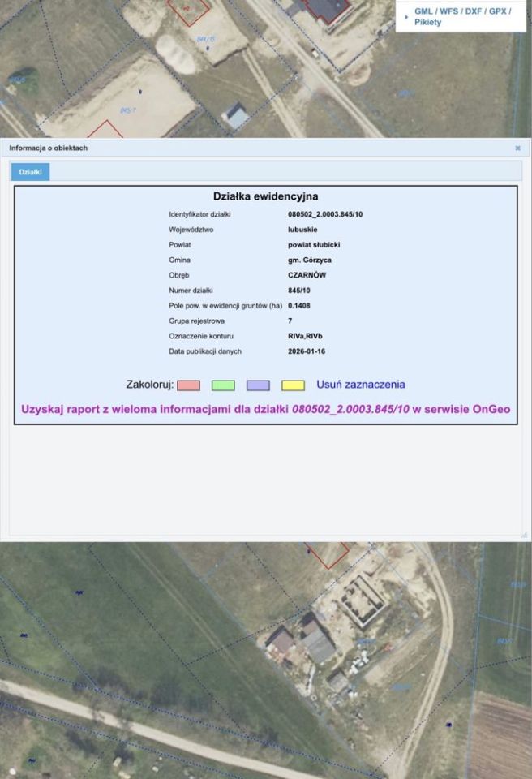Expand the GML / WFS / DXF / GPX arrow

pyautogui.click(x=406, y=17)
